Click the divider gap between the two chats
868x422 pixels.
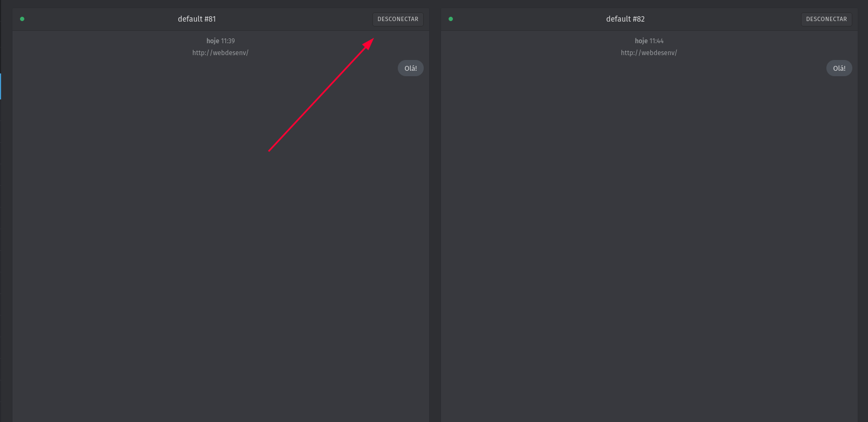[435, 216]
